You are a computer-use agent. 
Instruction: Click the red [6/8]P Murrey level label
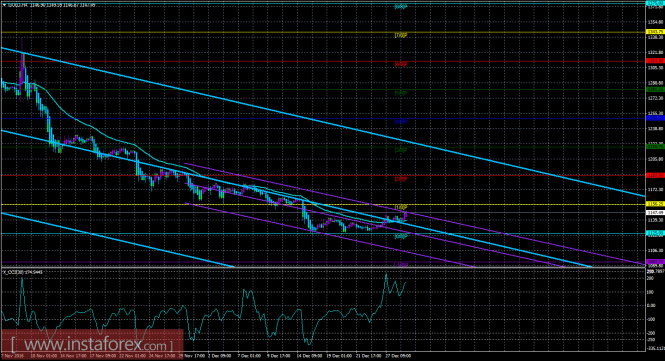(x=401, y=64)
